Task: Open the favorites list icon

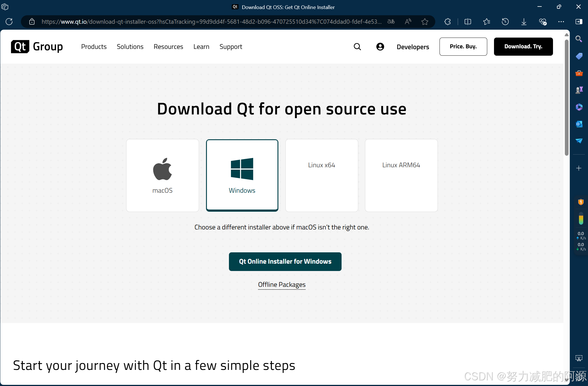Action: (x=486, y=21)
